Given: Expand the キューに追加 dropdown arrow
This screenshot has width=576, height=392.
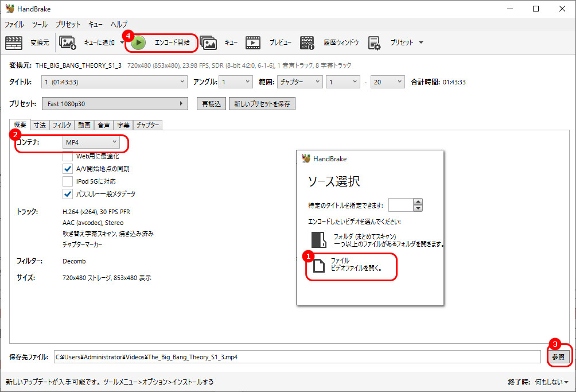Looking at the screenshot, I should (122, 42).
